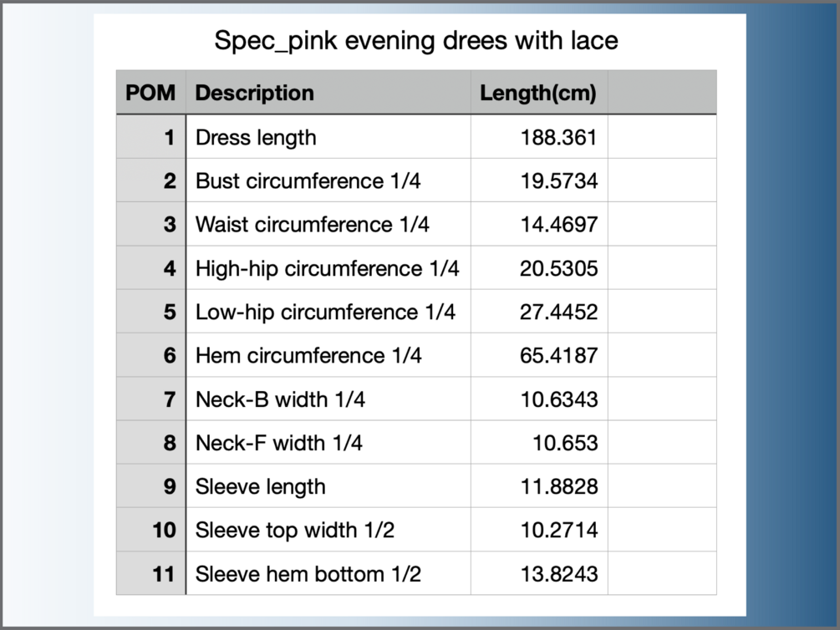Click the 27.4452 low-hip value
The width and height of the screenshot is (840, 630).
point(539,312)
